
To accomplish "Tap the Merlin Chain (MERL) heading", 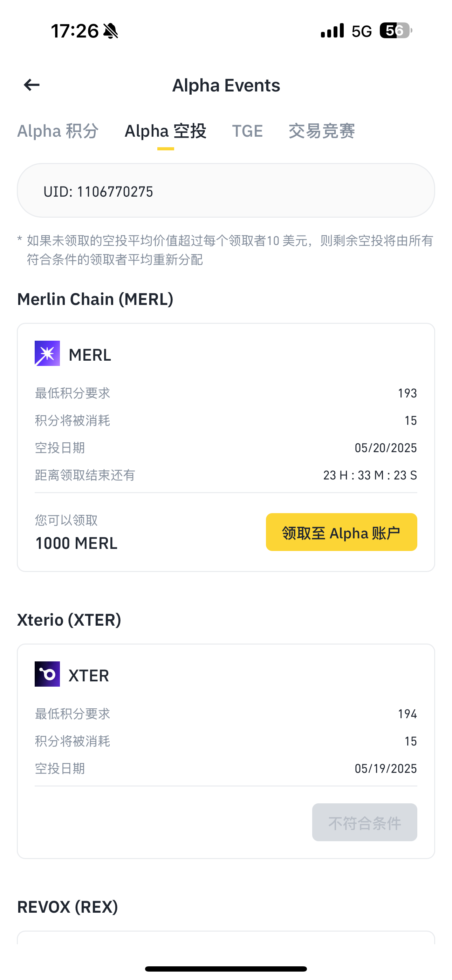I will [x=95, y=299].
